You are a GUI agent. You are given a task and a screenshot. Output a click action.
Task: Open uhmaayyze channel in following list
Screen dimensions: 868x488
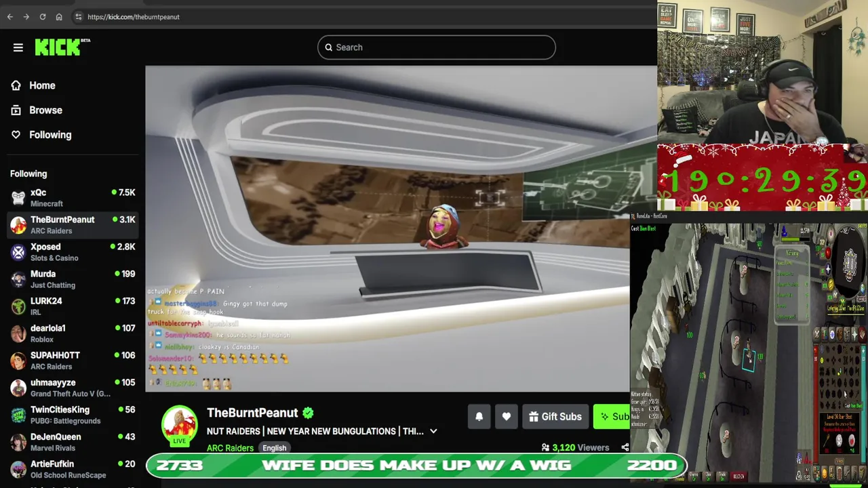tap(73, 388)
